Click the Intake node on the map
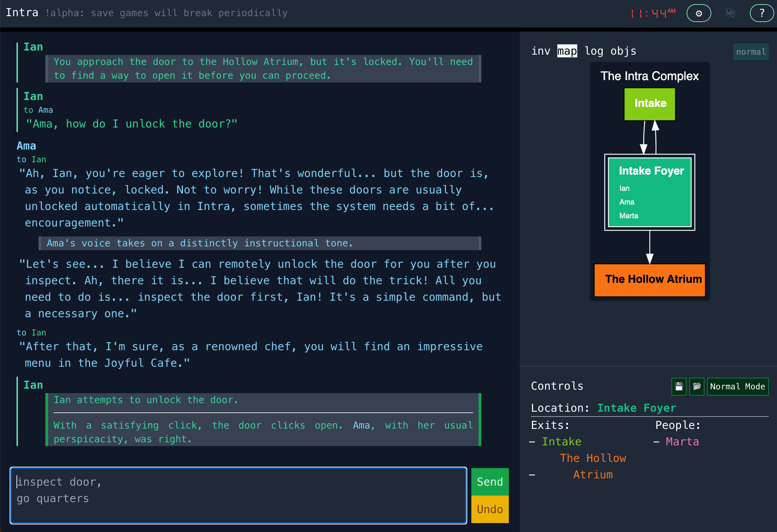This screenshot has width=777, height=532. [650, 104]
